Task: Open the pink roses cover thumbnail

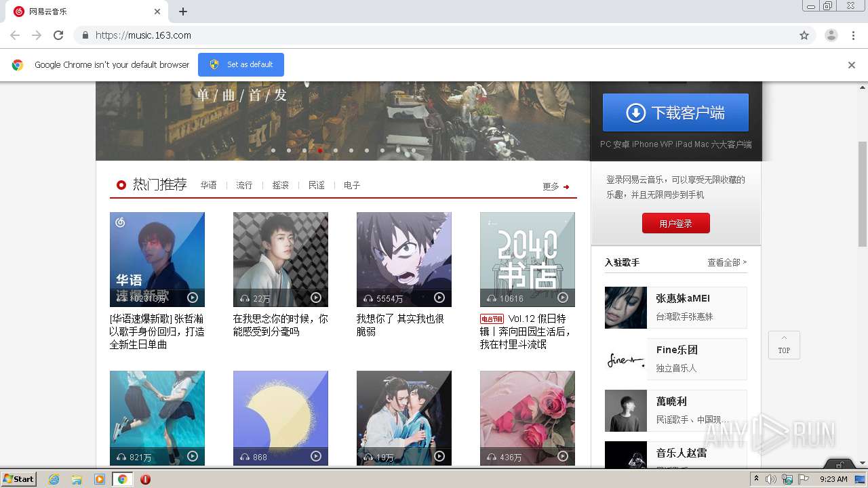Action: point(528,418)
